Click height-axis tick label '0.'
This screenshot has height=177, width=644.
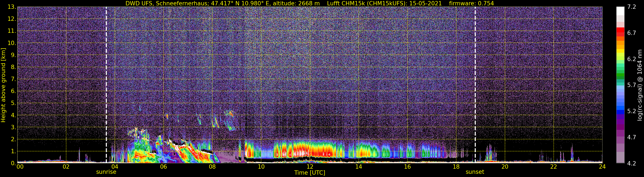(13, 163)
